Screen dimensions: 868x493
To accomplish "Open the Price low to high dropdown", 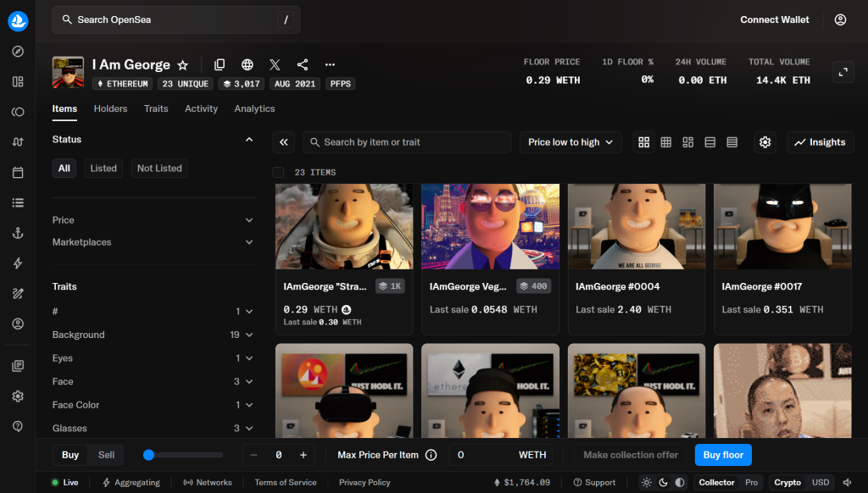I will [570, 142].
